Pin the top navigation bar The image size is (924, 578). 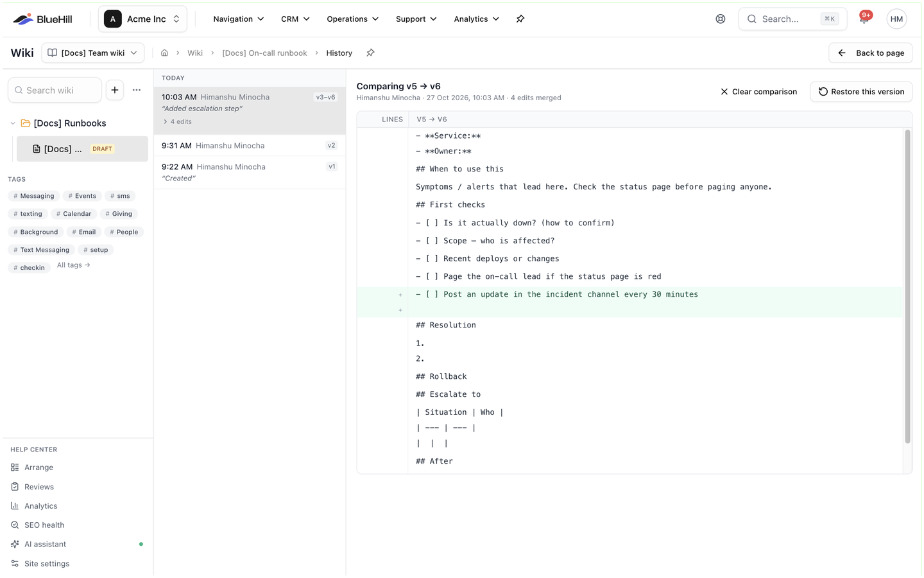[520, 19]
